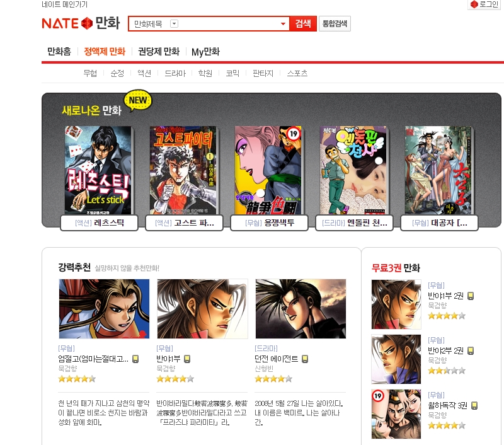The width and height of the screenshot is (504, 445).
Task: Go to 네이트 메인가기 link
Action: (x=65, y=4)
